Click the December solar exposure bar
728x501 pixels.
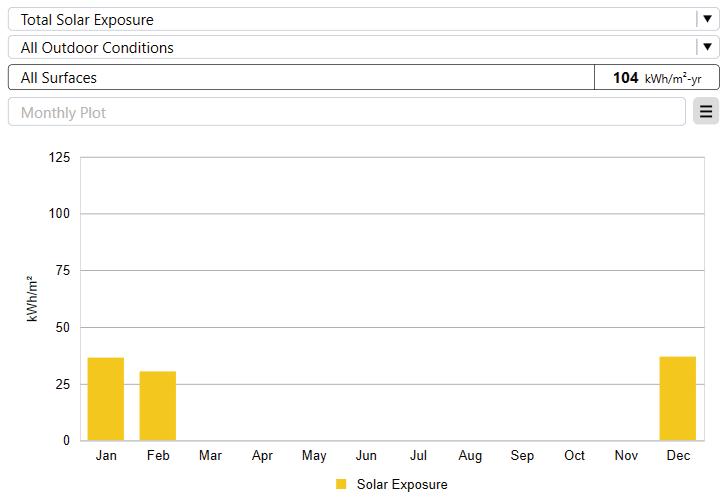tap(678, 398)
